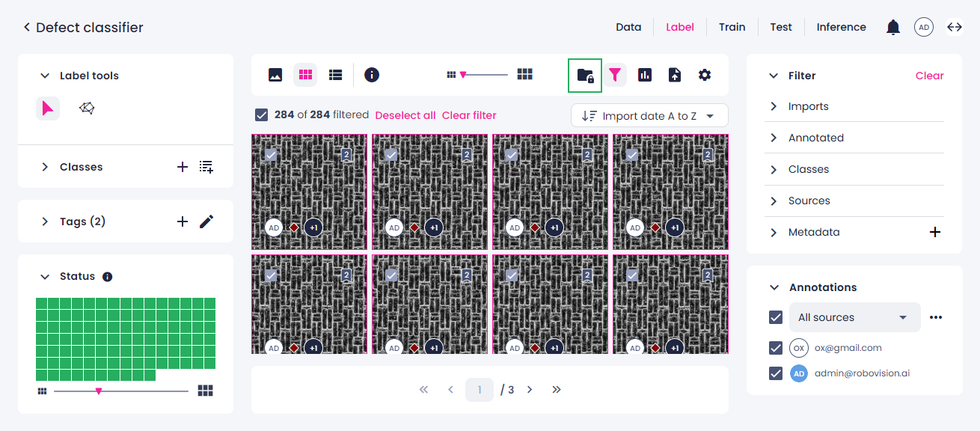The image size is (980, 431).
Task: Click +1 badge on first top-row image
Action: [x=313, y=227]
